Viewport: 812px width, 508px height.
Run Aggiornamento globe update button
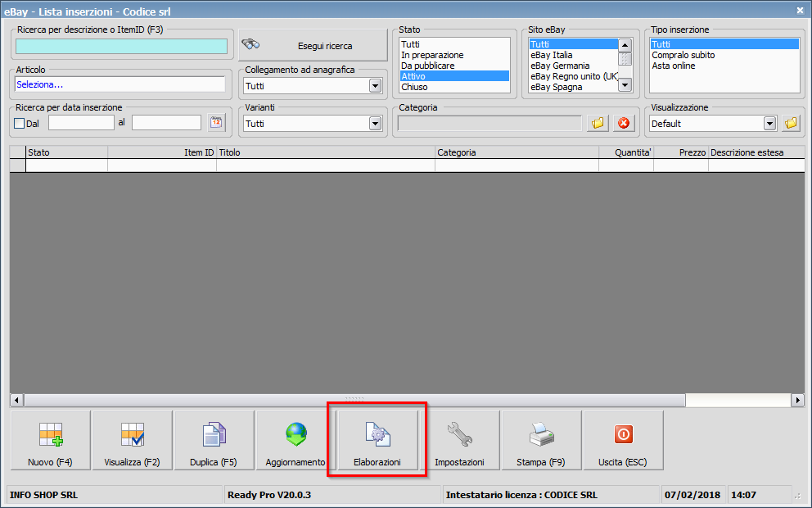[295, 440]
